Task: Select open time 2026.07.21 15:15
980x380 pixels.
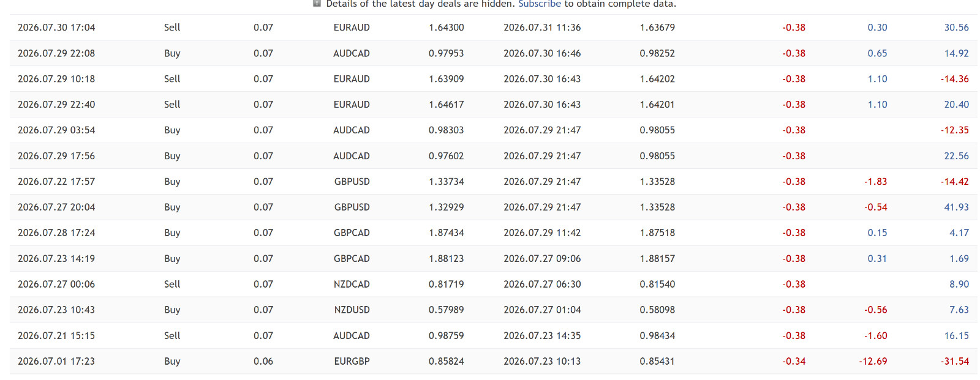Action: (x=56, y=335)
